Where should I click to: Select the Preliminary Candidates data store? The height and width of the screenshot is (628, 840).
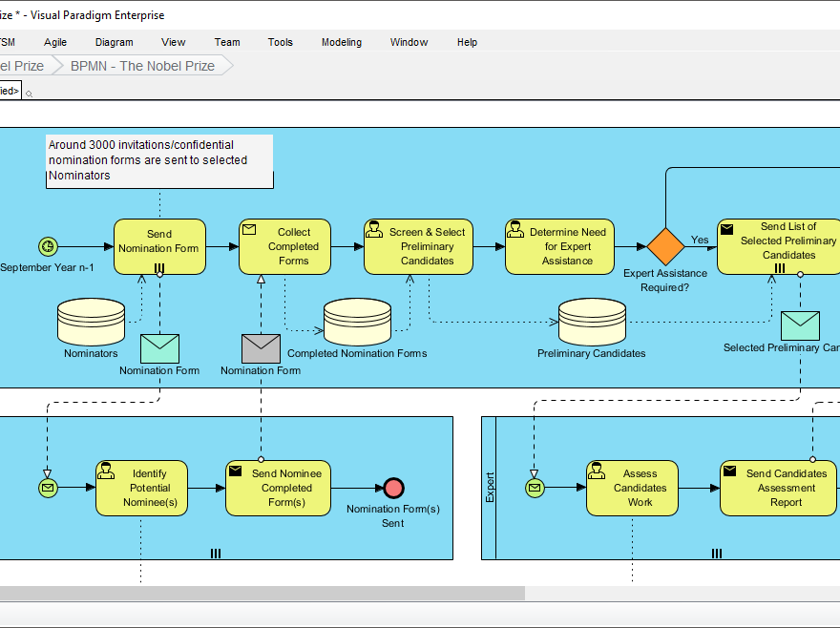point(592,320)
